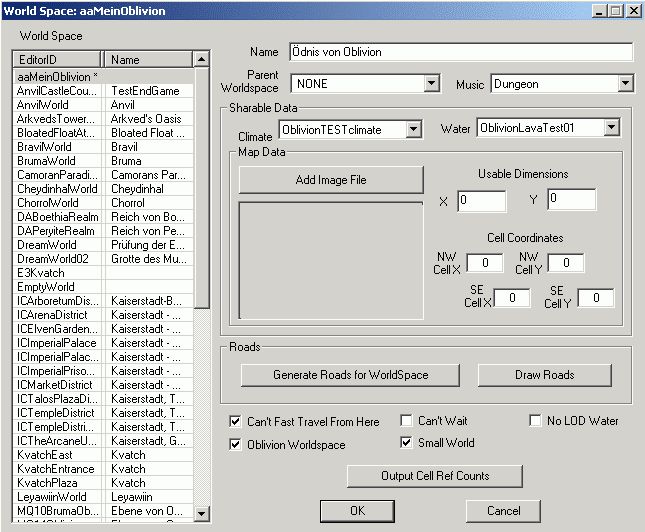The height and width of the screenshot is (532, 645).
Task: Sort list by the Name column header
Action: coord(148,60)
